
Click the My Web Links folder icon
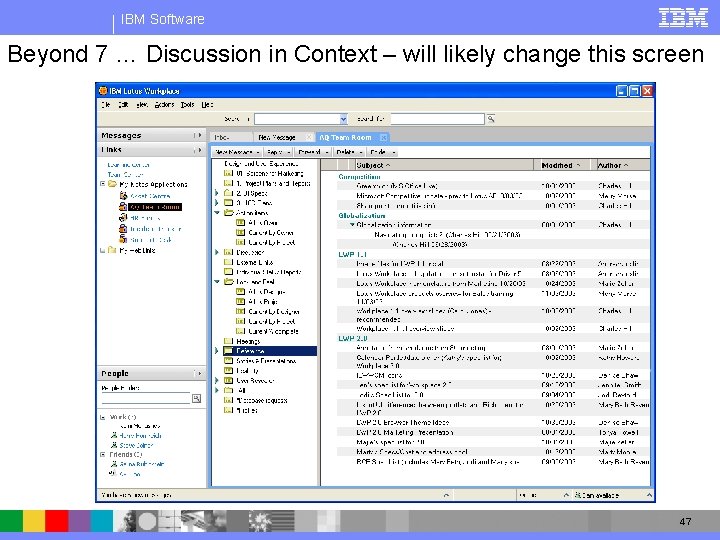coord(112,250)
